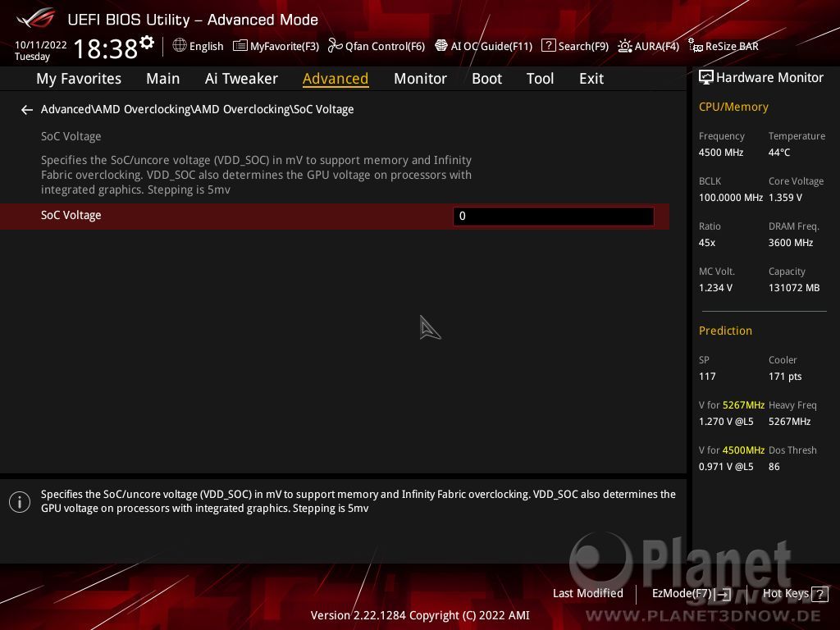Click the ROG logo icon
Screen dimensions: 840x630
[x=36, y=19]
